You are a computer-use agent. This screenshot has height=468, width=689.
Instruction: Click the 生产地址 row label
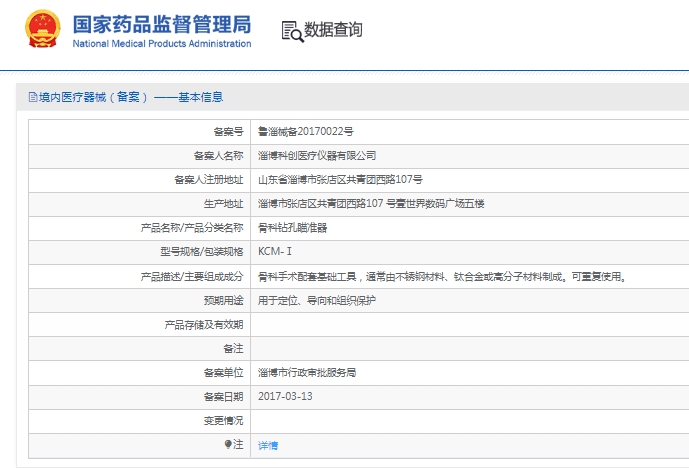tap(223, 203)
